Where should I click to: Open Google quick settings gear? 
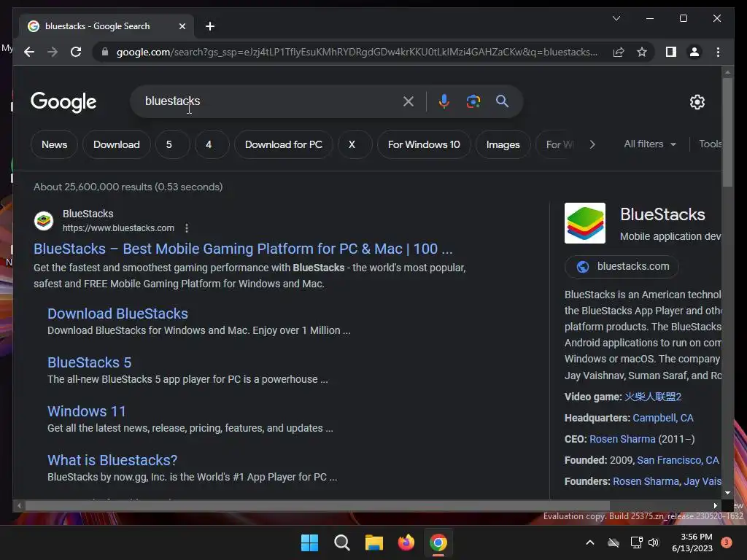697,101
